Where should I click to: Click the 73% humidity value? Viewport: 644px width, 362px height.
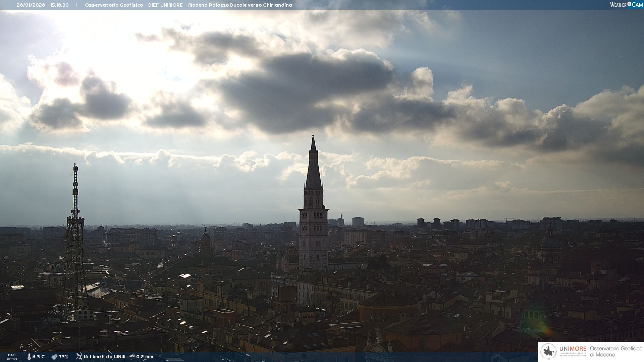[63, 357]
